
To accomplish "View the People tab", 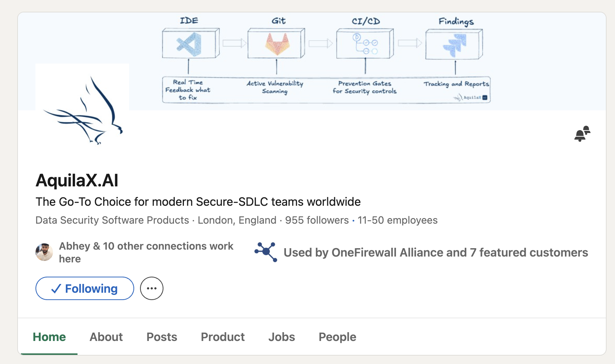I will [337, 337].
